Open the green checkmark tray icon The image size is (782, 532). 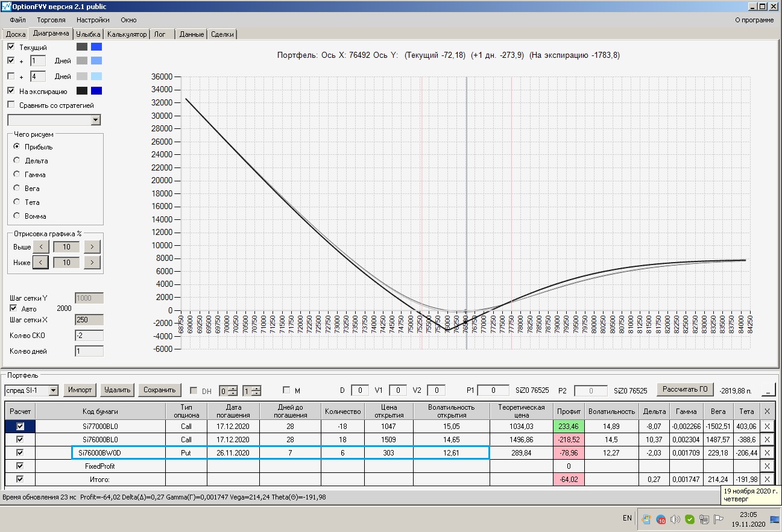(x=690, y=519)
